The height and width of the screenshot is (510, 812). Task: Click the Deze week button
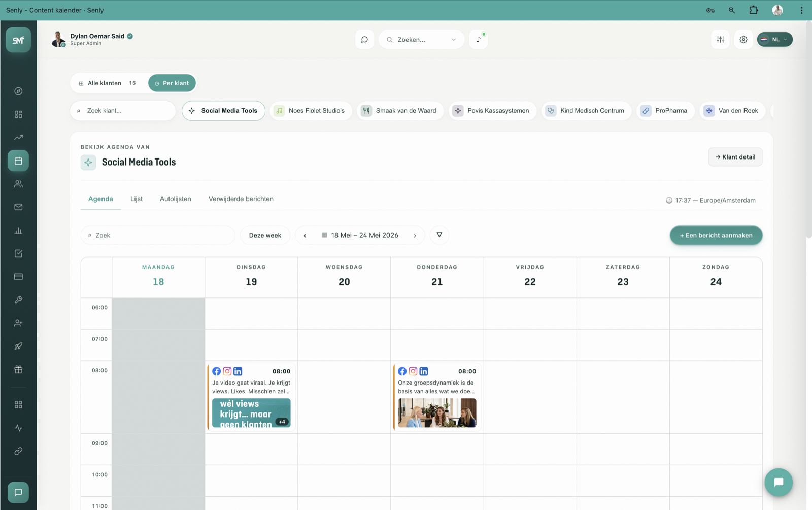(x=265, y=235)
